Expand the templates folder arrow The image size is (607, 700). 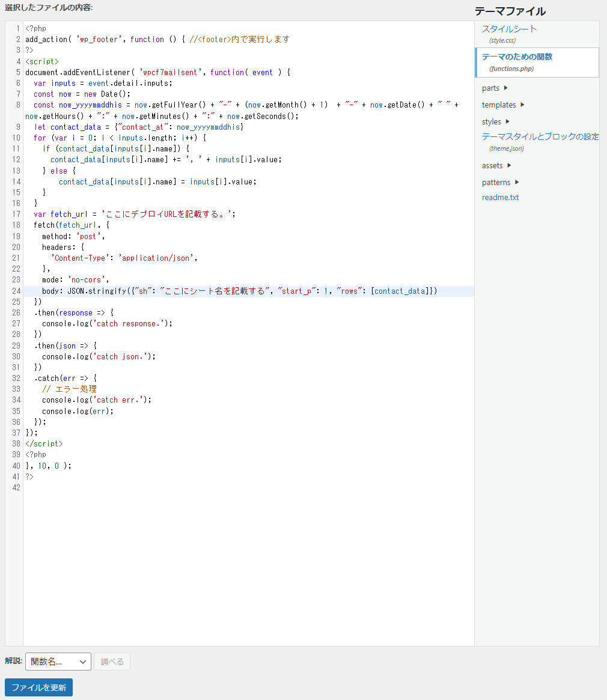tap(523, 105)
